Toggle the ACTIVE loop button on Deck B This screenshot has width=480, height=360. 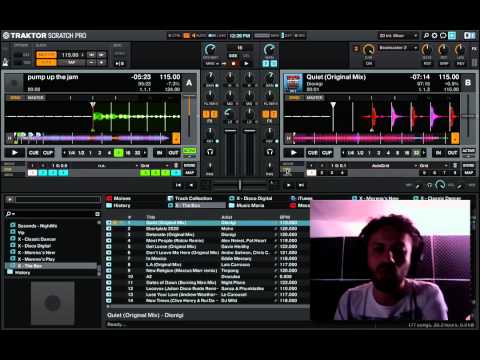[x=468, y=151]
